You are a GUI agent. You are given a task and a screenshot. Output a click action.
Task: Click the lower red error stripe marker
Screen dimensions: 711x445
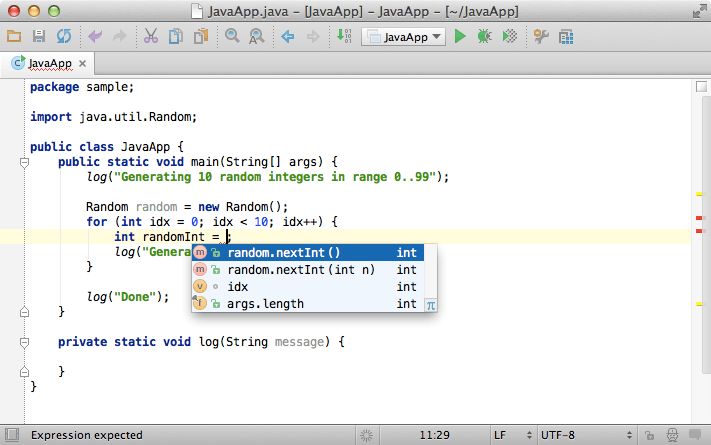coord(699,231)
